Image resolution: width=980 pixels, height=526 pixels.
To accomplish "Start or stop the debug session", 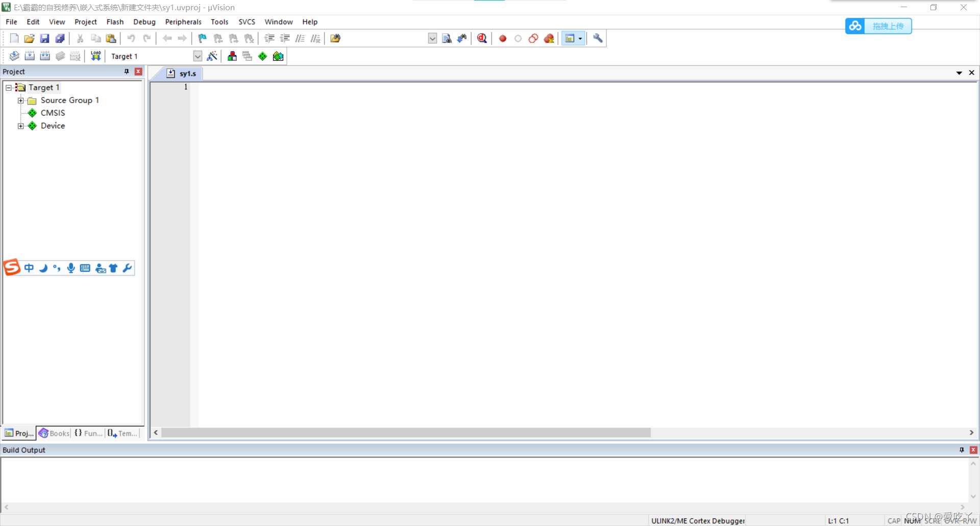I will [482, 38].
